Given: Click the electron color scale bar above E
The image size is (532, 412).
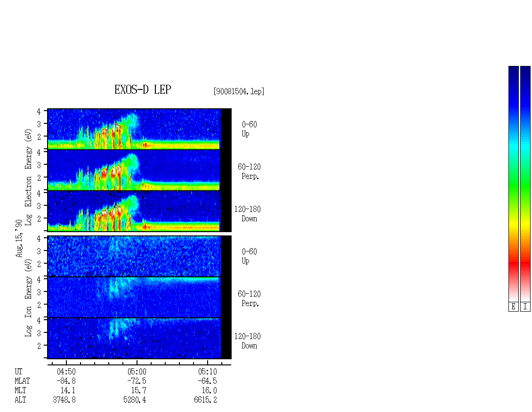Looking at the screenshot, I should [x=513, y=184].
